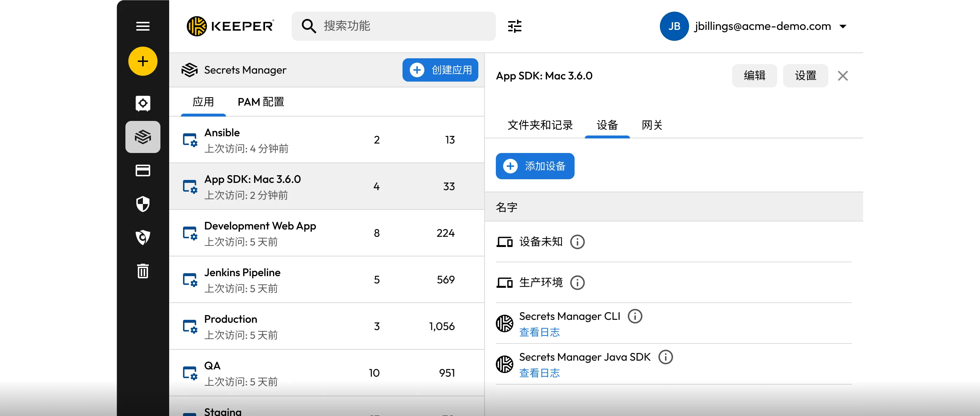The height and width of the screenshot is (416, 980).
Task: Click the Secrets Manager Java SDK name
Action: [x=585, y=357]
